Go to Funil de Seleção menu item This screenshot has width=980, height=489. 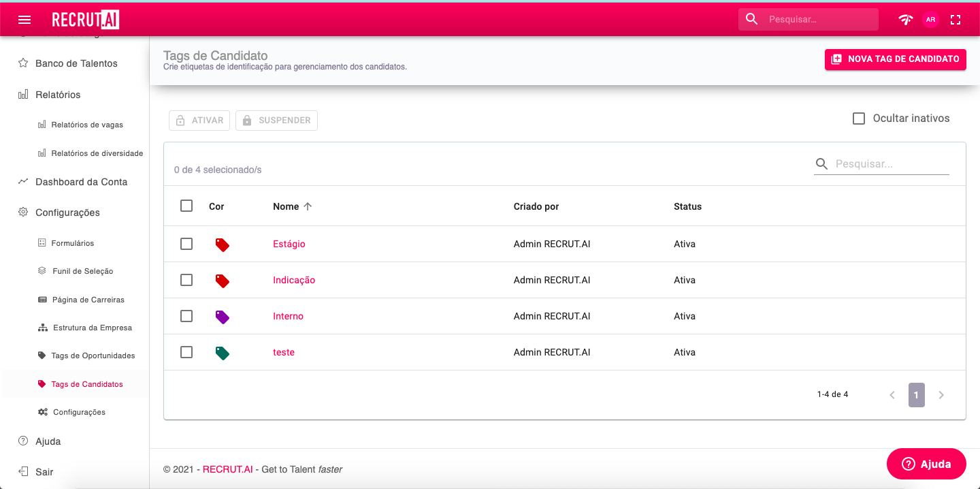click(82, 271)
